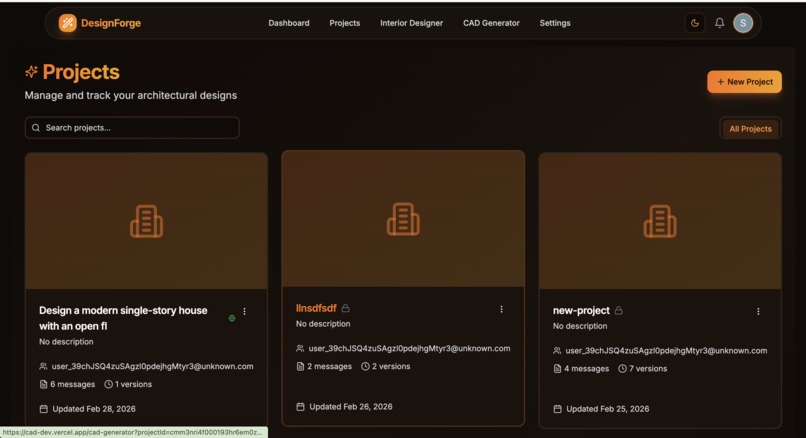Toggle dark mode moon icon
Image resolution: width=806 pixels, height=438 pixels.
click(x=695, y=23)
